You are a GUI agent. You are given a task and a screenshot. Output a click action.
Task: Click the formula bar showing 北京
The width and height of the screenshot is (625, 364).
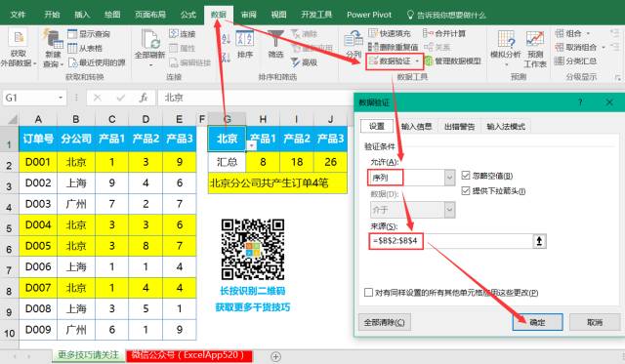tap(255, 98)
